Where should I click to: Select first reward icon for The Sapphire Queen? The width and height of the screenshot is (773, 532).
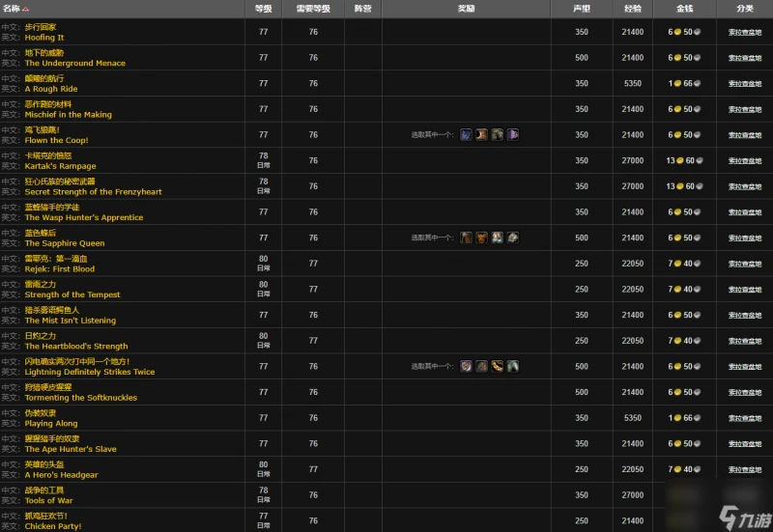pos(467,238)
